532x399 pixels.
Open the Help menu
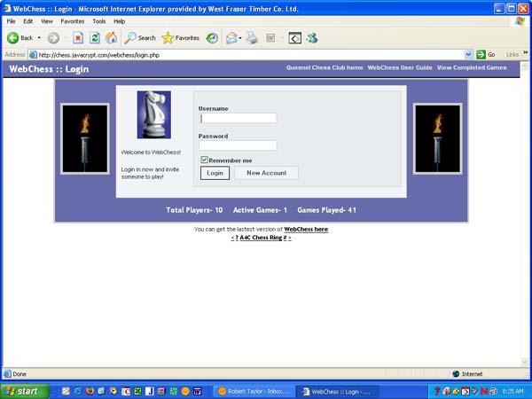(x=119, y=21)
